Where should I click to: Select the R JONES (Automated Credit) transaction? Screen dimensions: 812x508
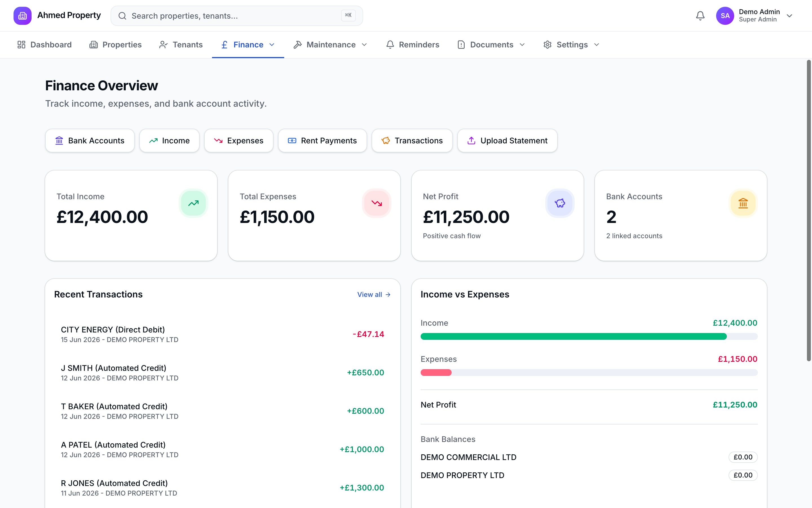coord(222,488)
